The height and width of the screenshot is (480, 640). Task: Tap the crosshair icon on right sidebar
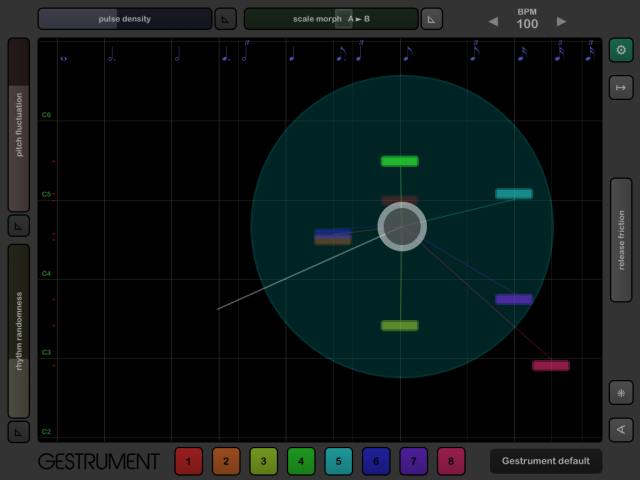pos(621,392)
